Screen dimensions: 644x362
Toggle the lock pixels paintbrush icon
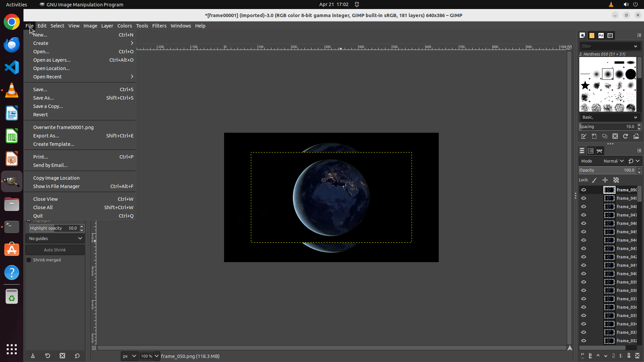[x=594, y=180]
